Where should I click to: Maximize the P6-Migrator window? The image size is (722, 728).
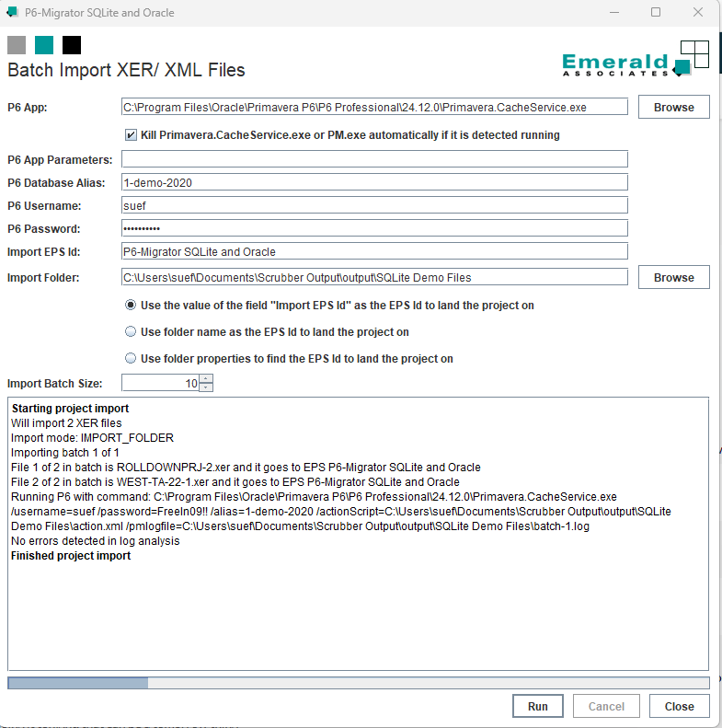tap(656, 13)
